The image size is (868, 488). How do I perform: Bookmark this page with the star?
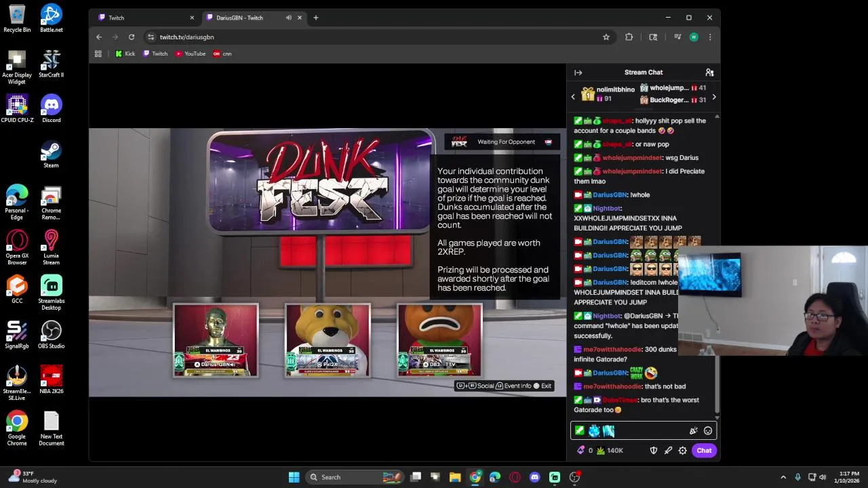(606, 37)
